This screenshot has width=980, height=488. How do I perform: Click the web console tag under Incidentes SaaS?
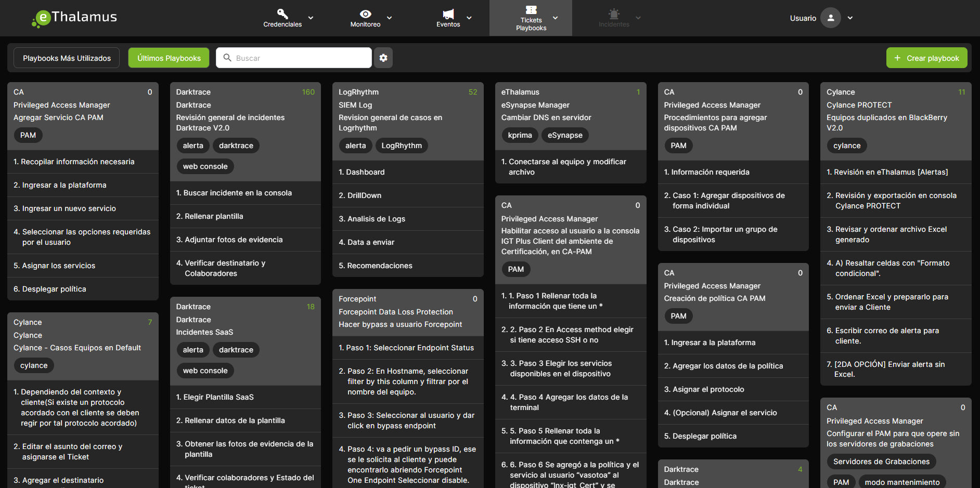pyautogui.click(x=205, y=371)
